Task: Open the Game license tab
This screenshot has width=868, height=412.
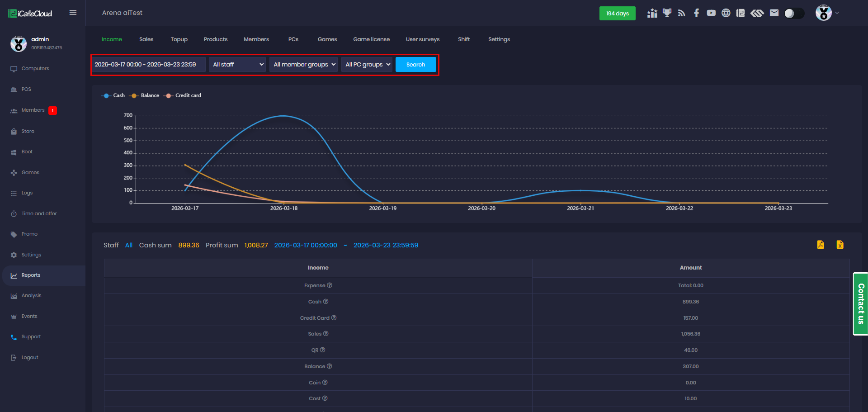Action: click(371, 39)
